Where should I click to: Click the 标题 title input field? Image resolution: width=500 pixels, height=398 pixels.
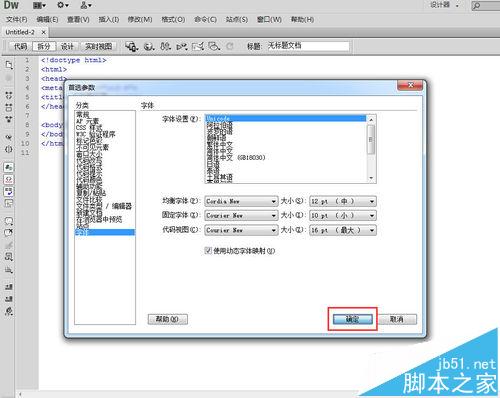pos(308,46)
